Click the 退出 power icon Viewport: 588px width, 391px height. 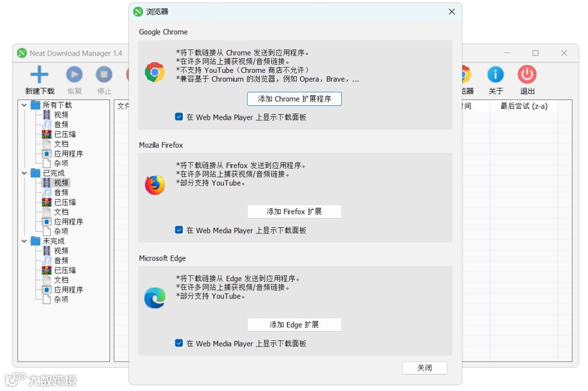527,74
